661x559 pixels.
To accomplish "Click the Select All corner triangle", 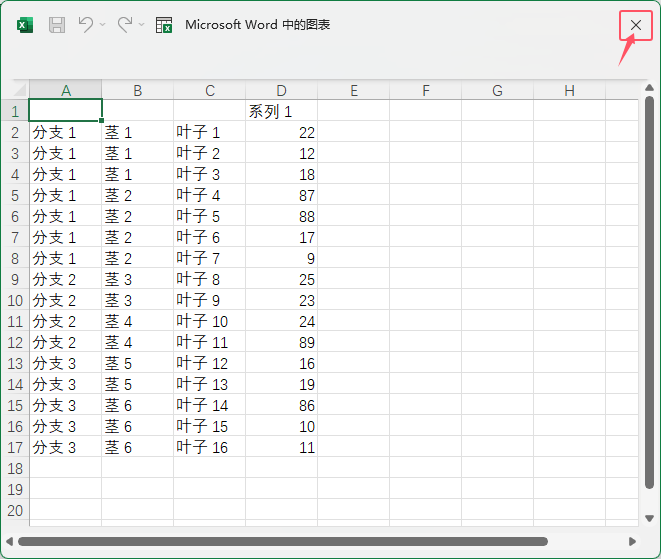I will 19,90.
